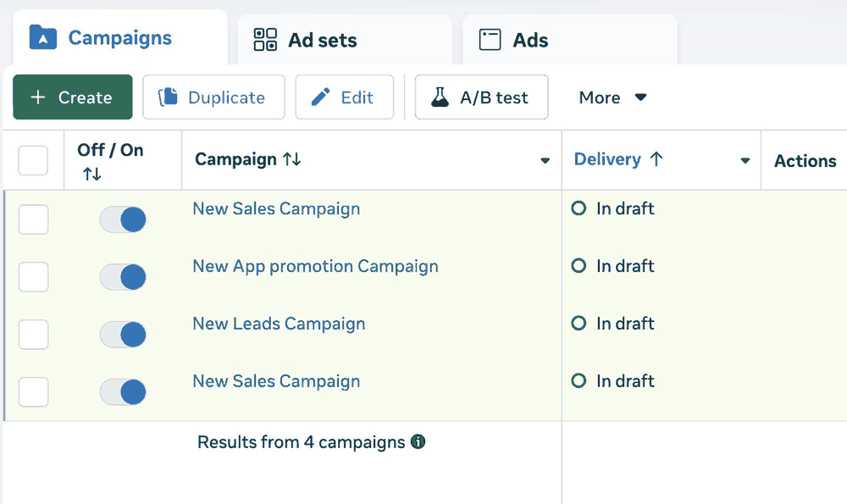Open the Campaigns tab
847x504 pixels.
pyautogui.click(x=120, y=38)
